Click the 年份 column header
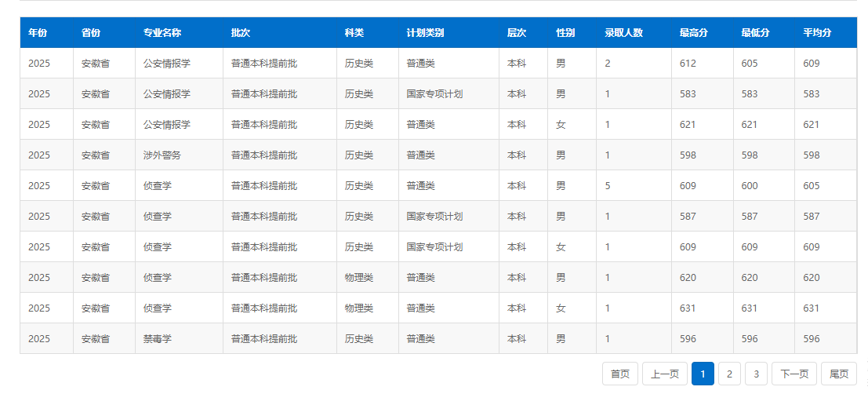The image size is (868, 394). tap(38, 33)
